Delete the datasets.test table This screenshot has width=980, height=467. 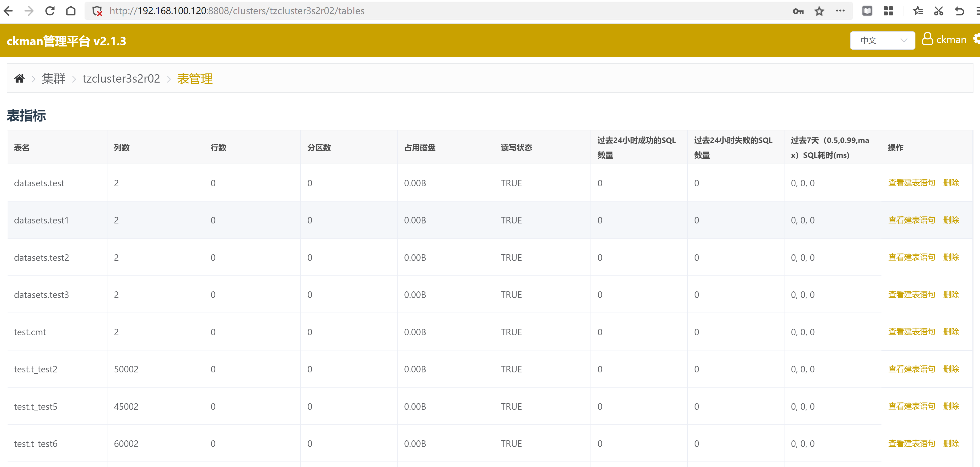(951, 183)
